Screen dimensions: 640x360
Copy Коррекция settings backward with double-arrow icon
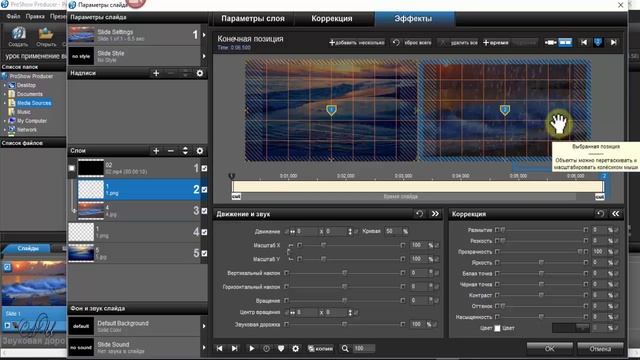point(616,214)
